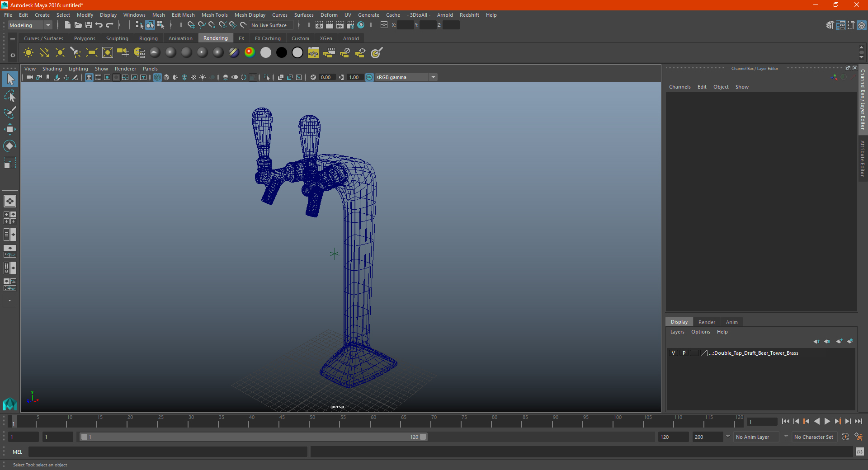Viewport: 868px width, 470px height.
Task: Select the arrow Select tool
Action: (10, 80)
